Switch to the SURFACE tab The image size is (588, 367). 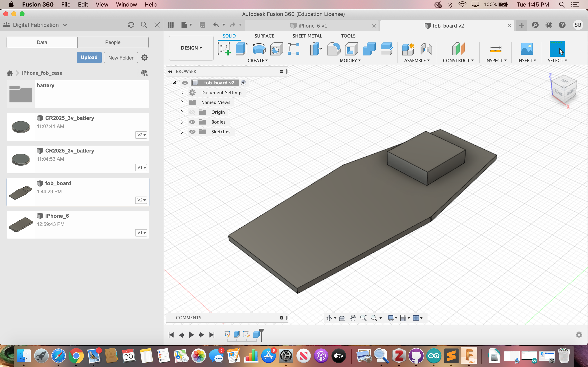click(x=265, y=35)
